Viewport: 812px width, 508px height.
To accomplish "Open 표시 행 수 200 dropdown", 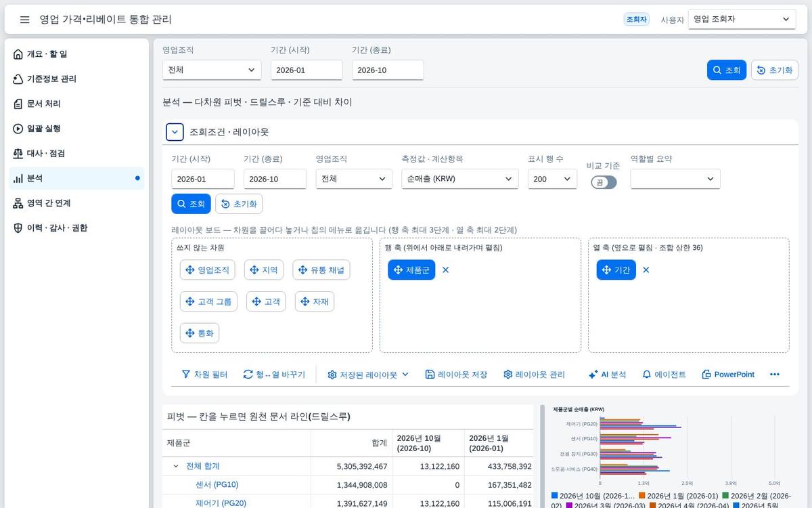I will [552, 179].
